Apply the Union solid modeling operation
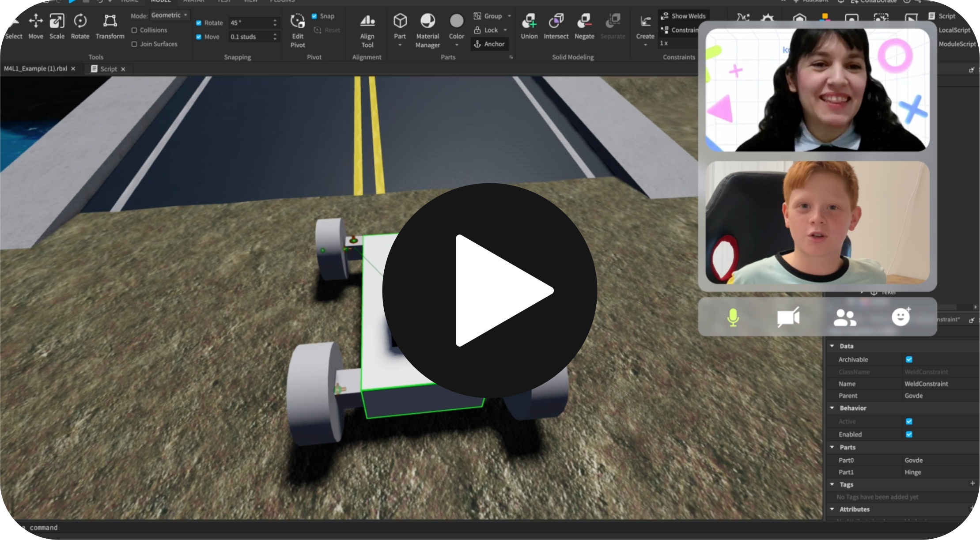Viewport: 980px width, 540px height. (529, 26)
